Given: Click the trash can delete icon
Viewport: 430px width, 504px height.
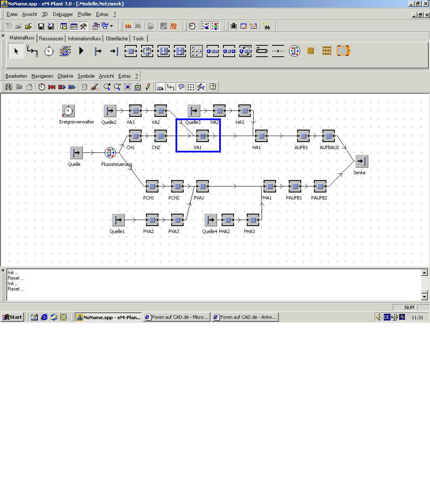Looking at the screenshot, I should pos(84,87).
